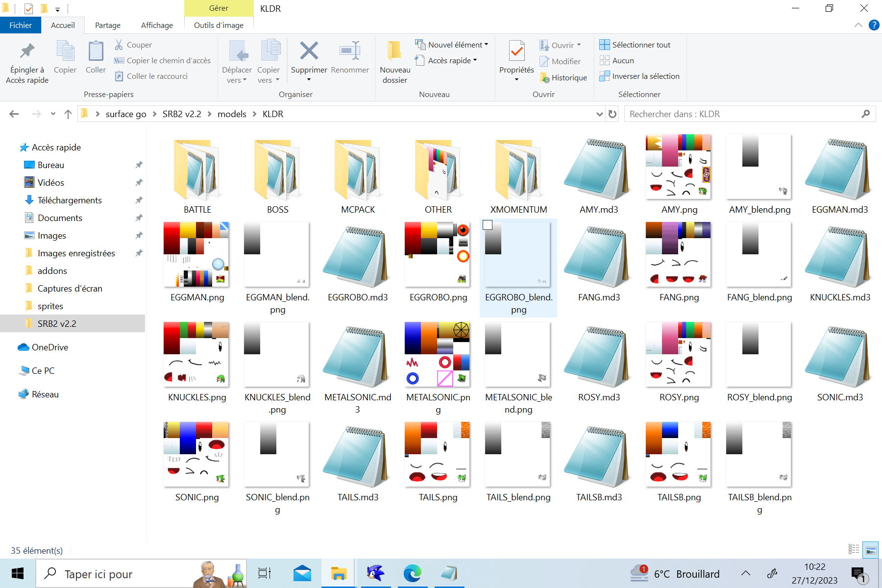Select the OTHER folder
Viewport: 882px width, 588px height.
point(438,176)
